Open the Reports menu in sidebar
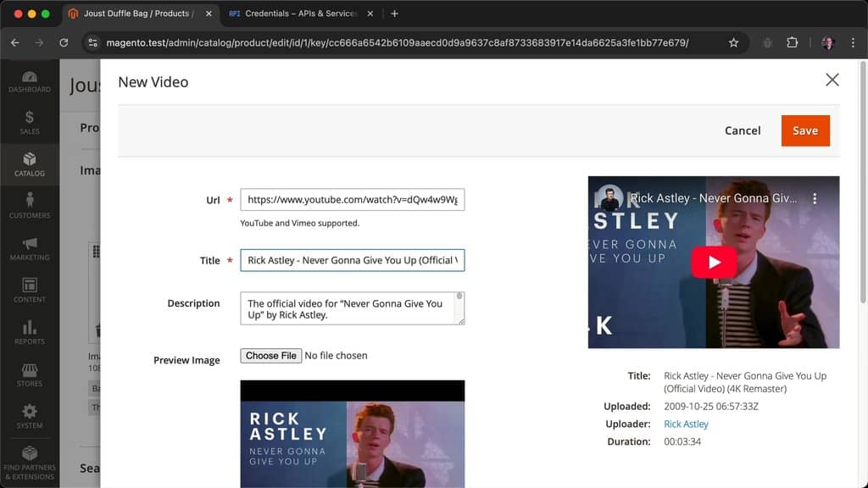Viewport: 868px width, 488px height. 30,332
